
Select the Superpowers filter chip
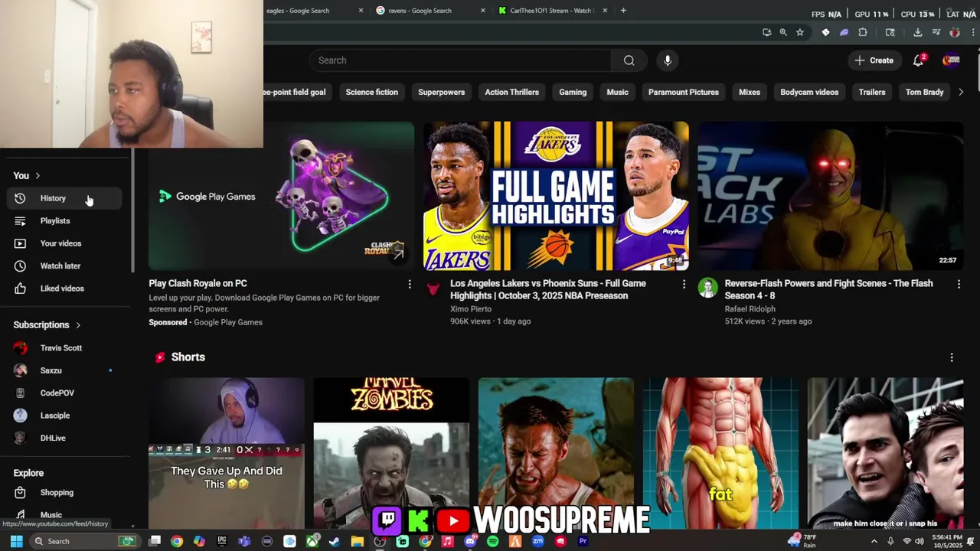point(441,92)
